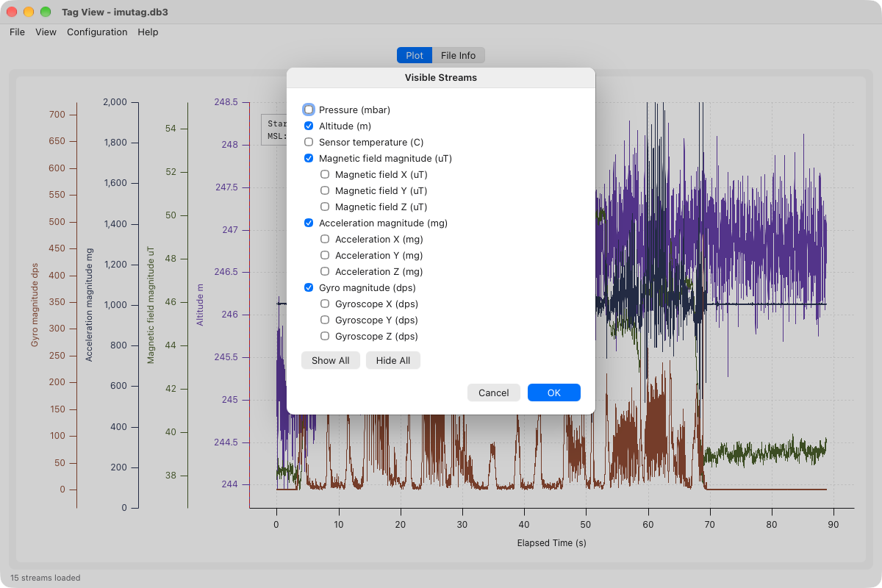This screenshot has width=882, height=588.
Task: Enable Acceleration X (mg) stream
Action: (325, 239)
